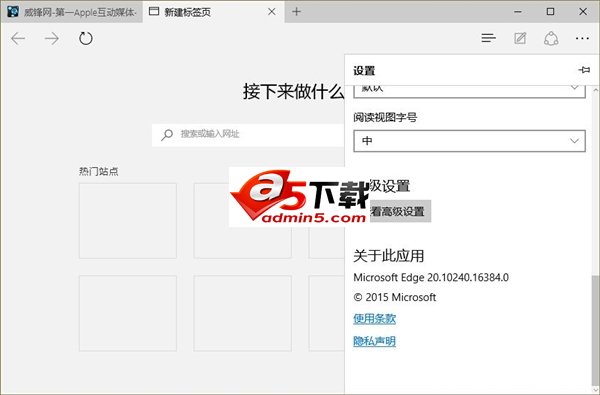This screenshot has width=600, height=395.
Task: Click the search magnifier icon in search box
Action: pyautogui.click(x=167, y=135)
